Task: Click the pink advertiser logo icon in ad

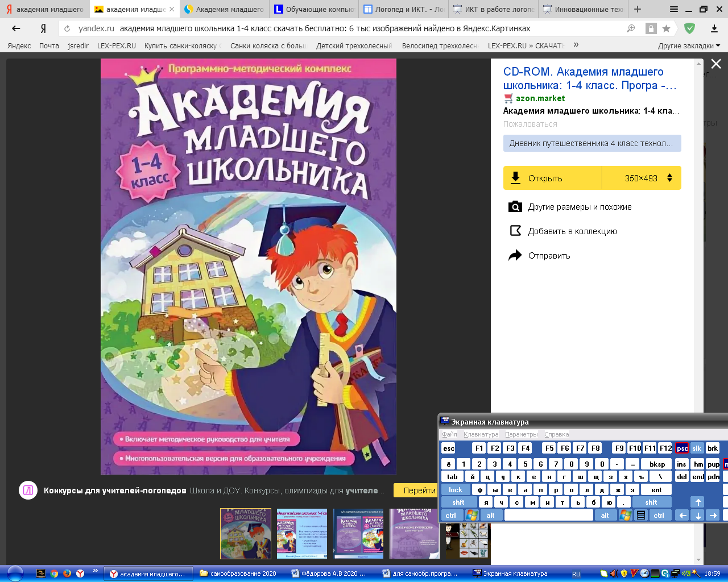Action: [x=28, y=490]
